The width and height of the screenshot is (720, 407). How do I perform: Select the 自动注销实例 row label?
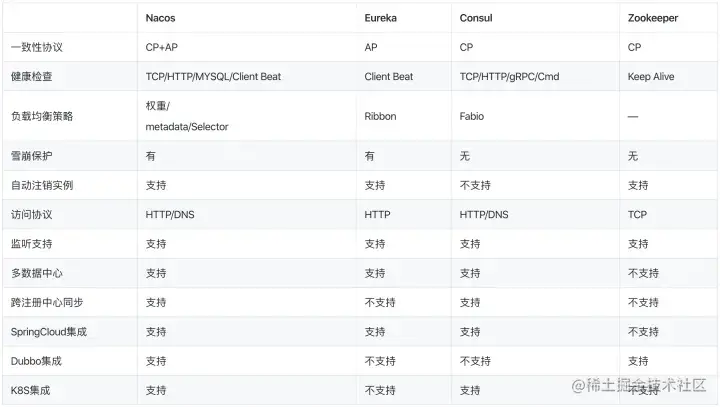coord(42,185)
